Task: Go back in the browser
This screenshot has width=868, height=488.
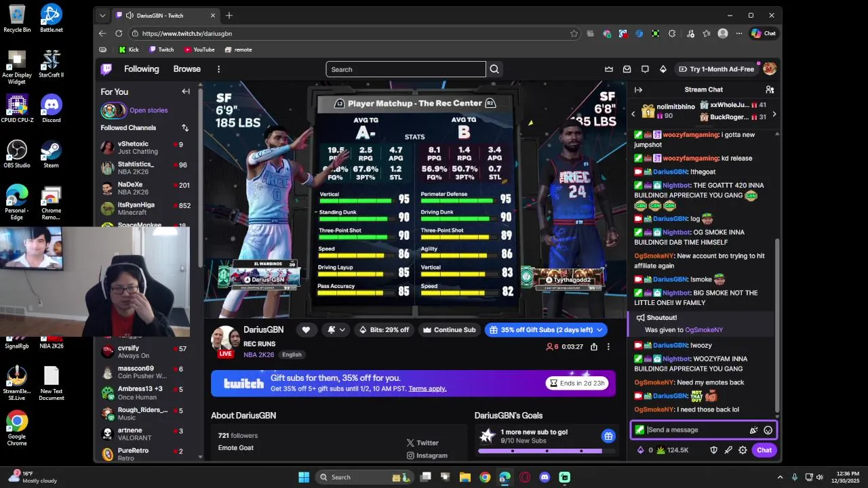Action: (x=102, y=33)
